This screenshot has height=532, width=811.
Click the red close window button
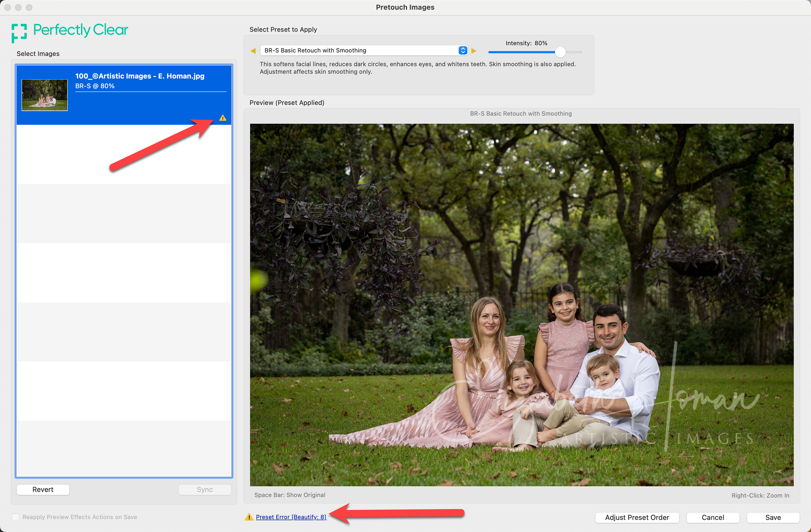click(7, 7)
